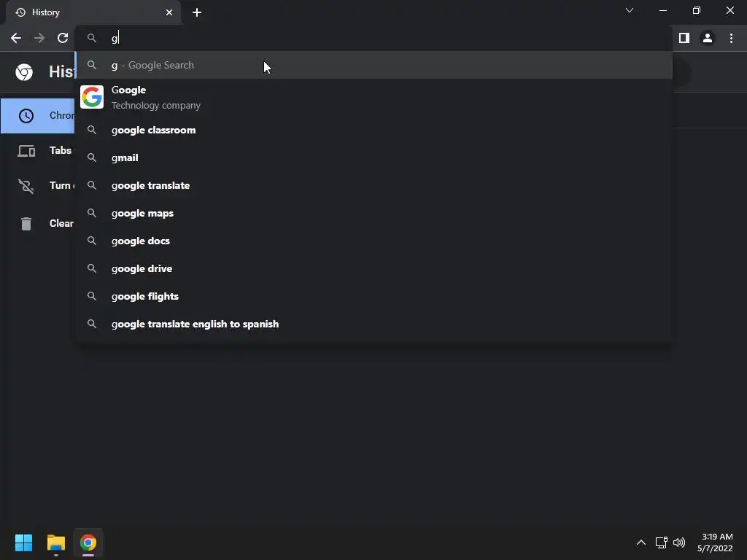Open the volume control in tray

[x=679, y=542]
